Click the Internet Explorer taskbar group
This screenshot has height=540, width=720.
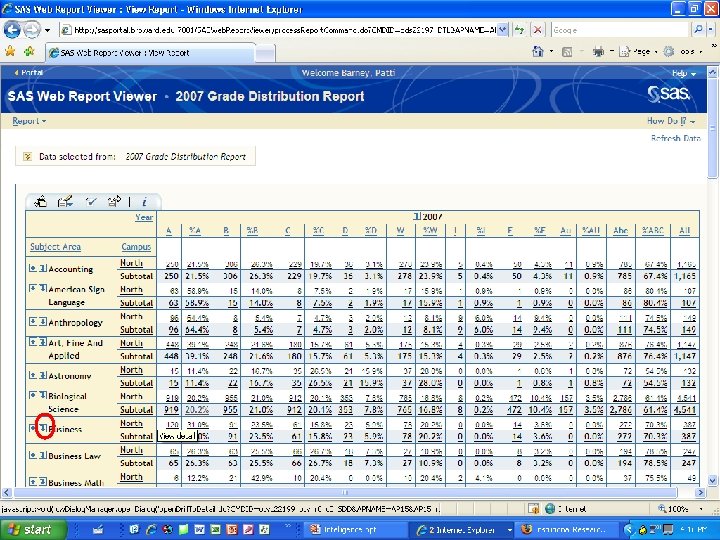click(x=461, y=529)
